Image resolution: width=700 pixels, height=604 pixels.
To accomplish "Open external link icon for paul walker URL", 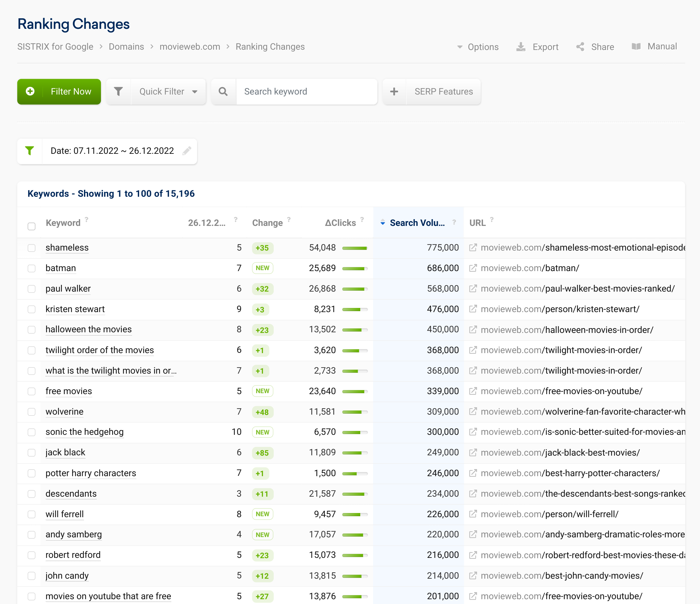I will [473, 288].
